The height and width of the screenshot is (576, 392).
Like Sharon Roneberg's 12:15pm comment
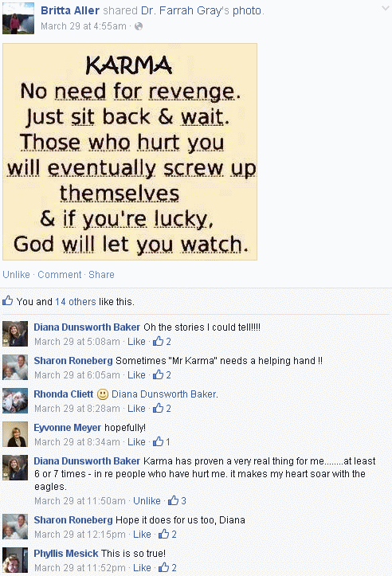tap(142, 534)
